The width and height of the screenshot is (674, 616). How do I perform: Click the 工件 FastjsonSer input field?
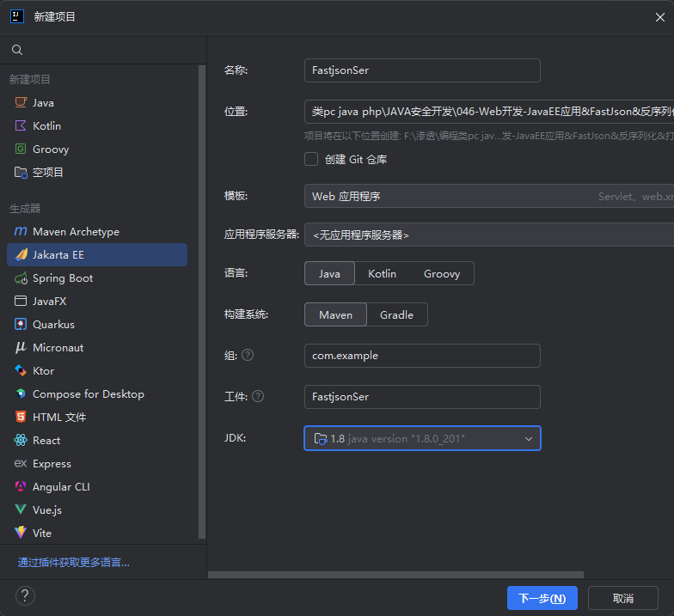(422, 397)
